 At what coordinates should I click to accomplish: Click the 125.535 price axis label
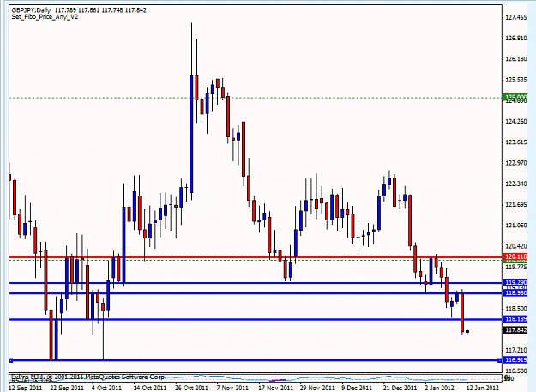pyautogui.click(x=515, y=80)
